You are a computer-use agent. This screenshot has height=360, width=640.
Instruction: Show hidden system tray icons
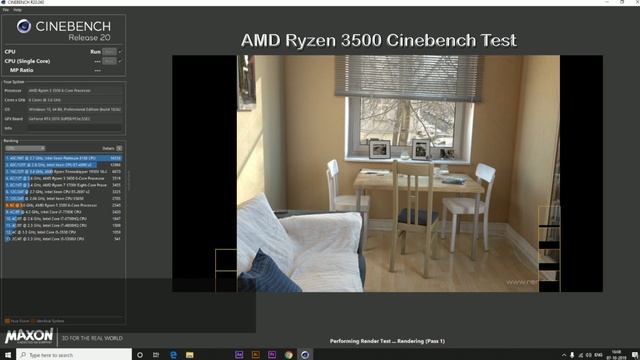coord(564,355)
